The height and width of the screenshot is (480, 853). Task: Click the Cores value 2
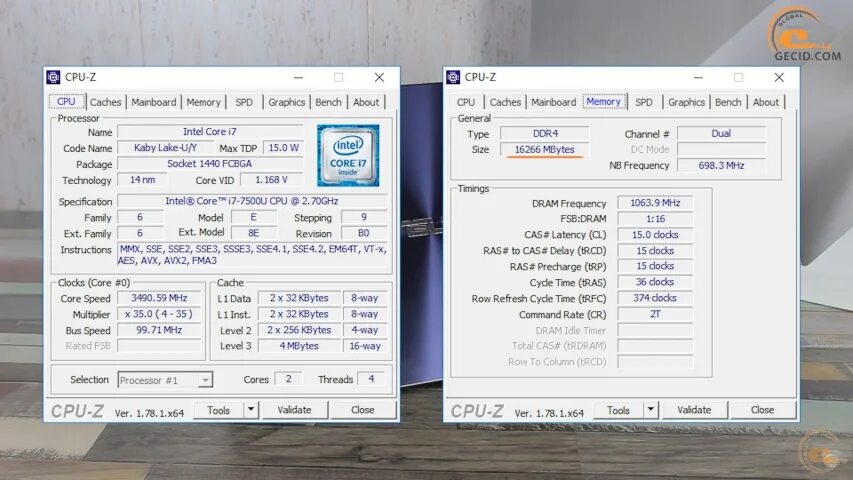(x=288, y=379)
